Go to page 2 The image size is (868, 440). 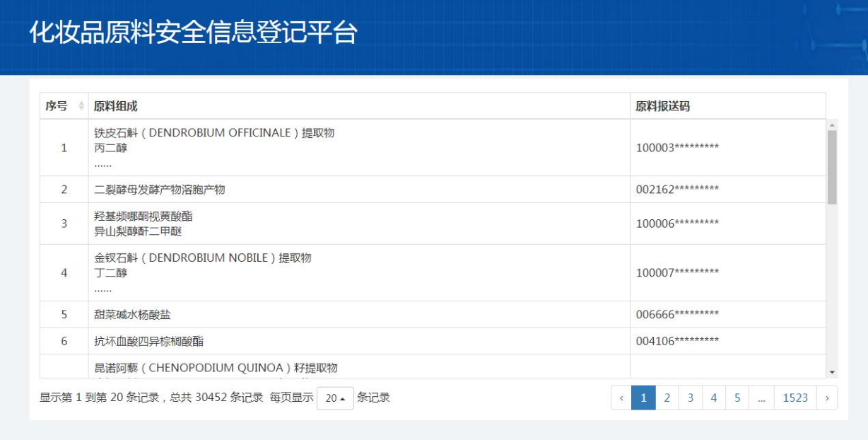pyautogui.click(x=667, y=398)
